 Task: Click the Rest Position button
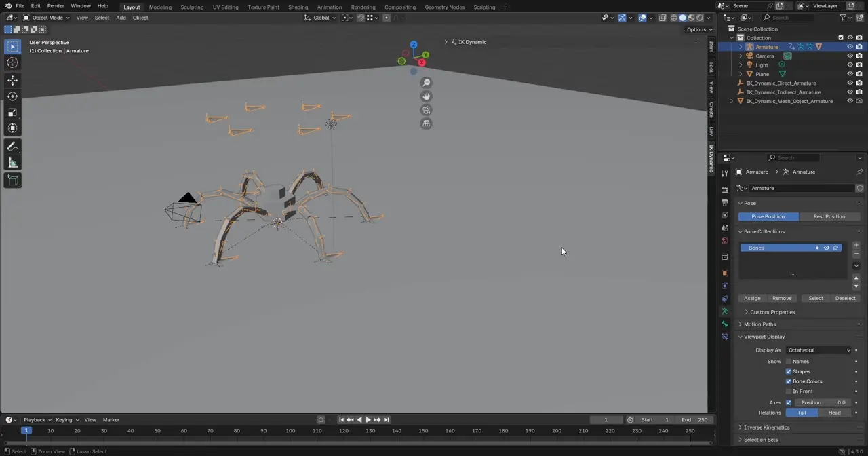829,216
